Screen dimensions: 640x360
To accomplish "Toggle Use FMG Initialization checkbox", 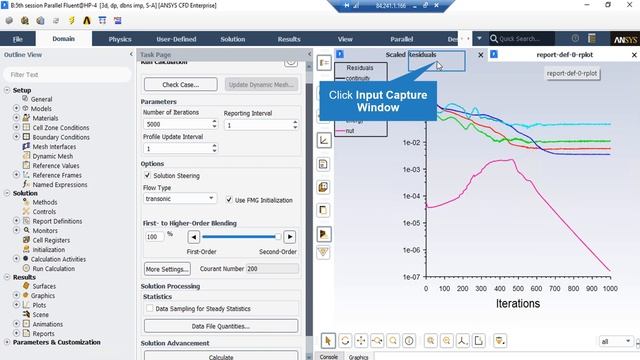I will [x=229, y=200].
